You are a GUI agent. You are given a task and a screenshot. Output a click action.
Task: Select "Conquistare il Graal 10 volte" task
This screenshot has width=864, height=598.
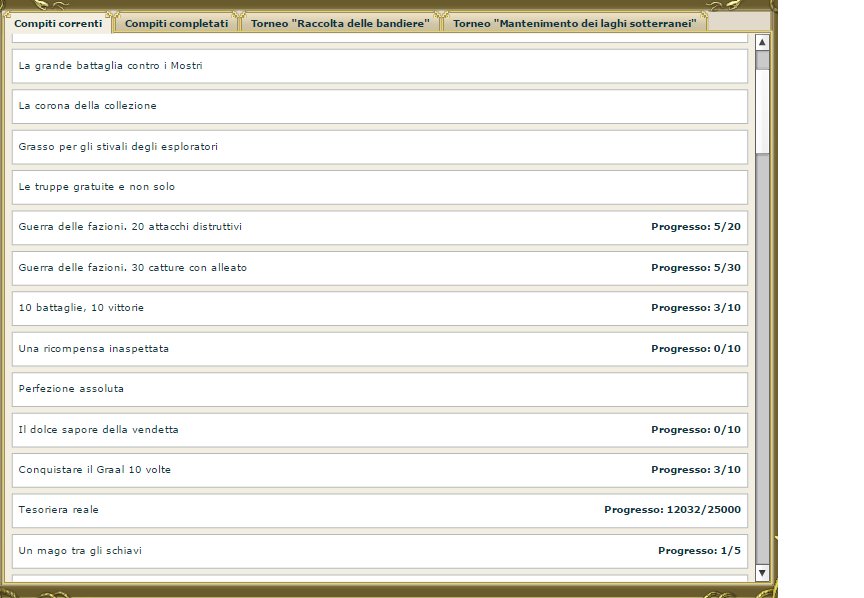point(379,470)
